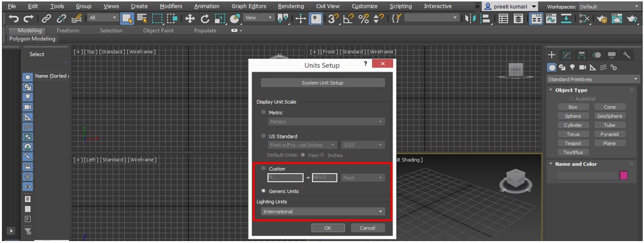Open selection filter All dropdown
Viewport: 644px width, 243px height.
103,18
